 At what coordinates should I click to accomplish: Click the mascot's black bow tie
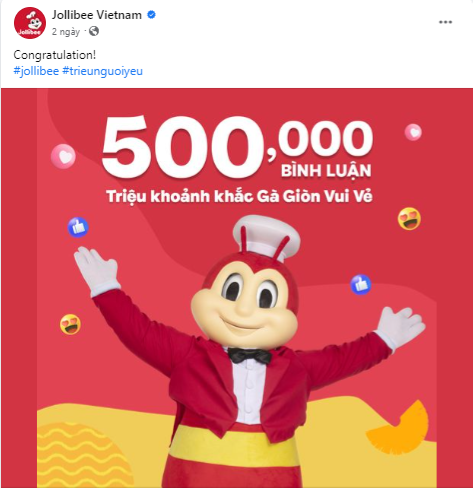tap(250, 356)
